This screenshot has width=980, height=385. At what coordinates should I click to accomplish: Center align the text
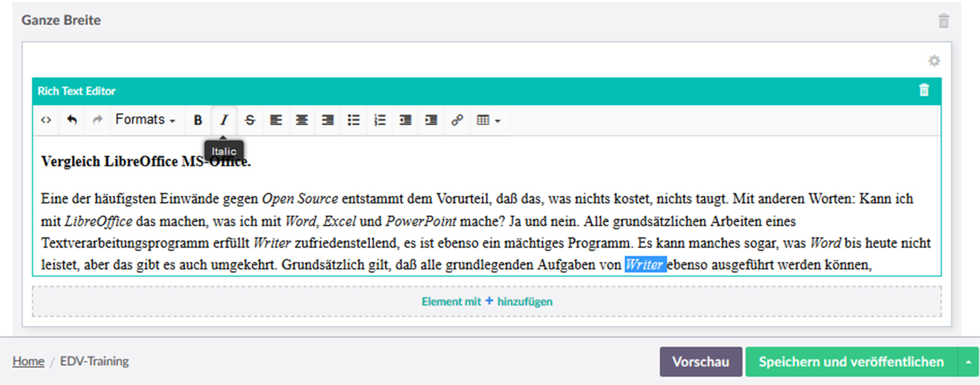[x=302, y=120]
